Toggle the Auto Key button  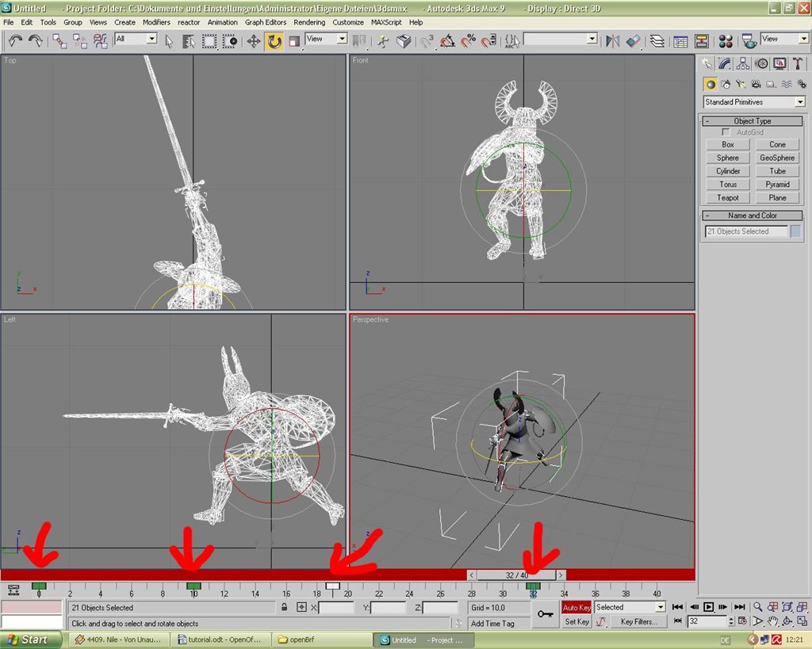click(576, 607)
